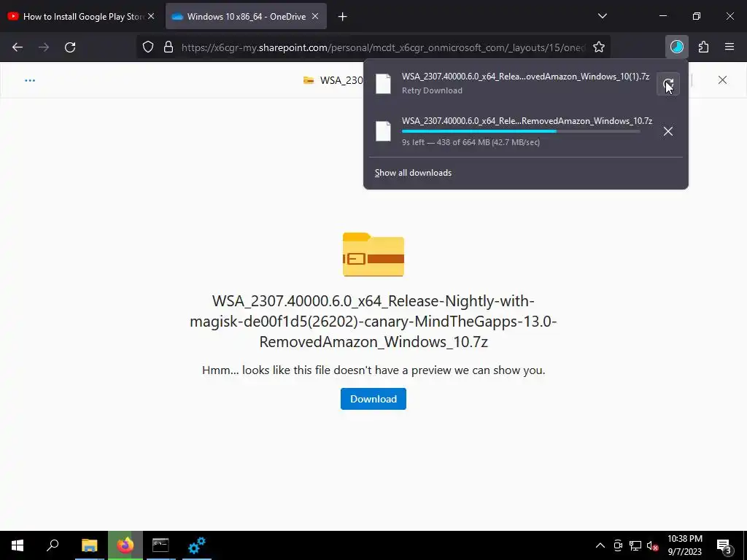Close the YouTube tab
The image size is (747, 560).
point(151,16)
